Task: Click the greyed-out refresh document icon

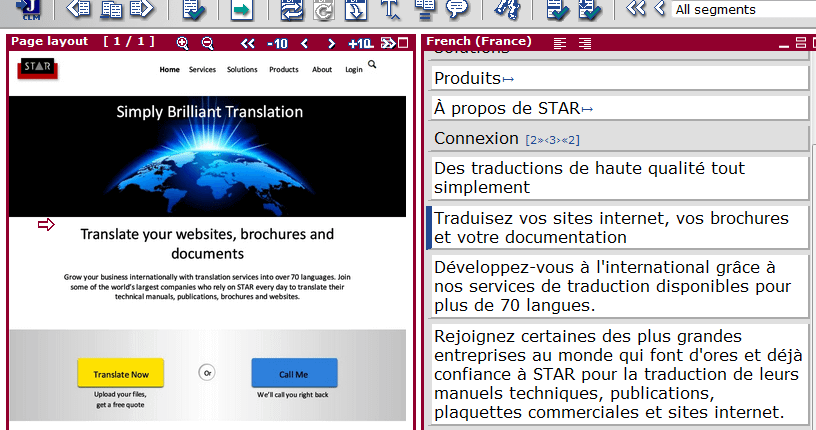Action: (x=323, y=10)
